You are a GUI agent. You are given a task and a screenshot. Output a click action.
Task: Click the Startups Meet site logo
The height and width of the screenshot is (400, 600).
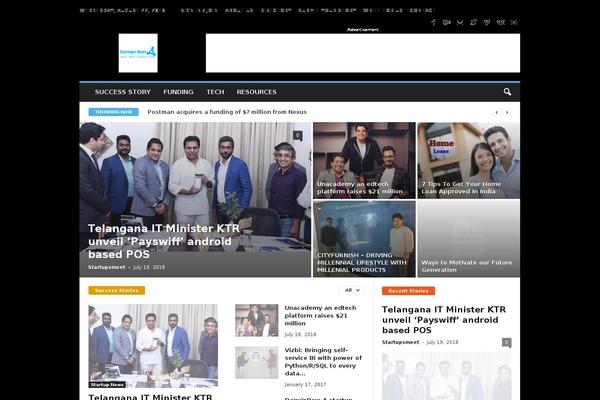point(138,53)
